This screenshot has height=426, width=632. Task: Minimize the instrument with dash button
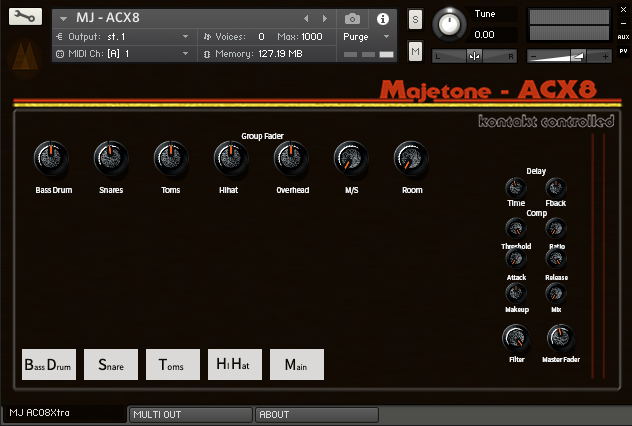pyautogui.click(x=623, y=24)
